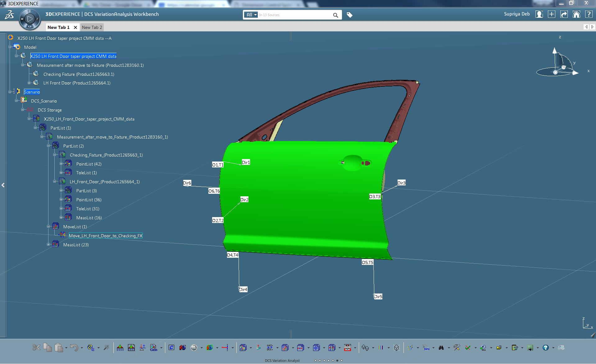Click the top bar help question icon

point(589,14)
